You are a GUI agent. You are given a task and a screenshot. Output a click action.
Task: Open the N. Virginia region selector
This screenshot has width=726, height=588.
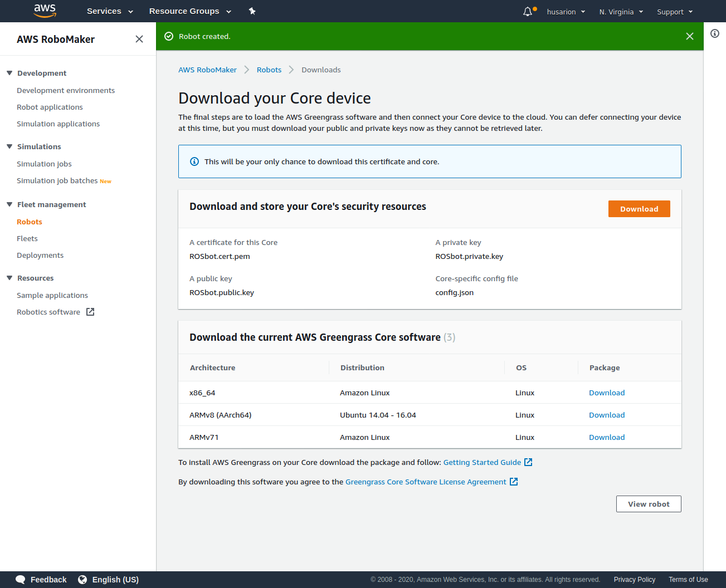(x=621, y=12)
